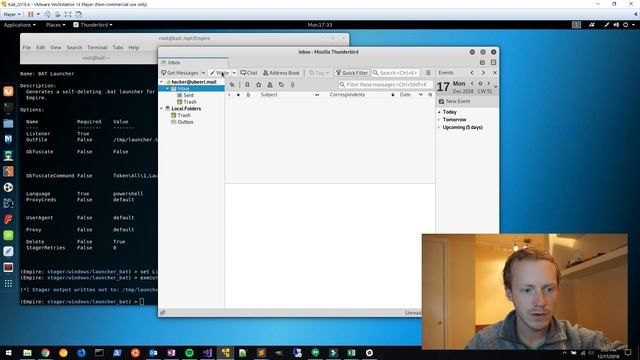640x360 pixels.
Task: Open Edit menu in terminal window
Action: tap(40, 47)
